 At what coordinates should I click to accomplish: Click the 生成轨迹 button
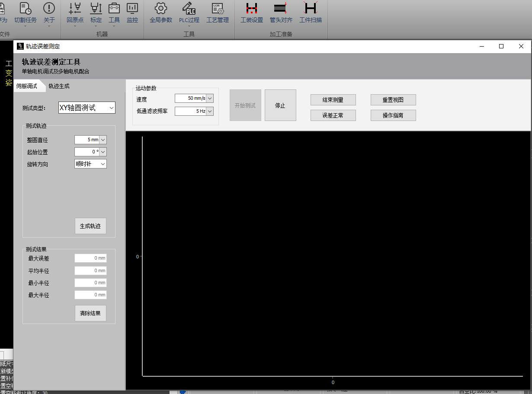(x=90, y=226)
